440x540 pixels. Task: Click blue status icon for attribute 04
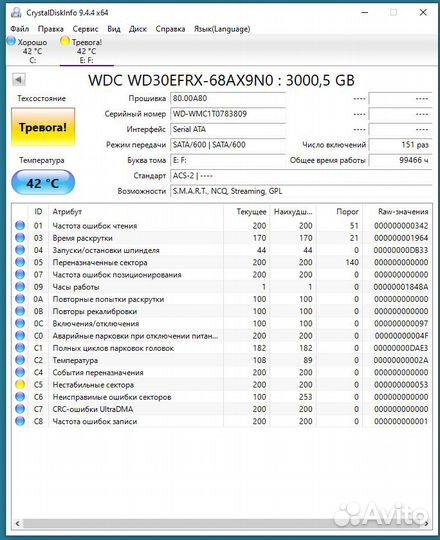click(20, 250)
